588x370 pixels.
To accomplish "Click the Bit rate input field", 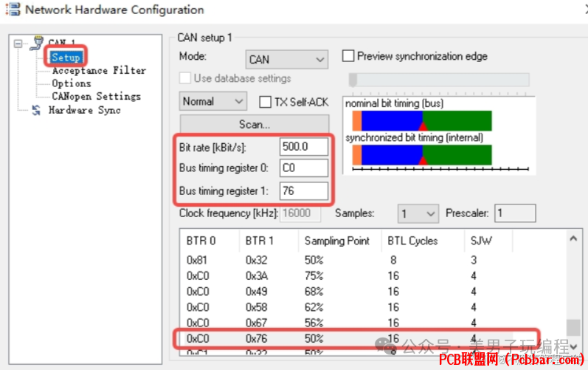I will point(304,147).
